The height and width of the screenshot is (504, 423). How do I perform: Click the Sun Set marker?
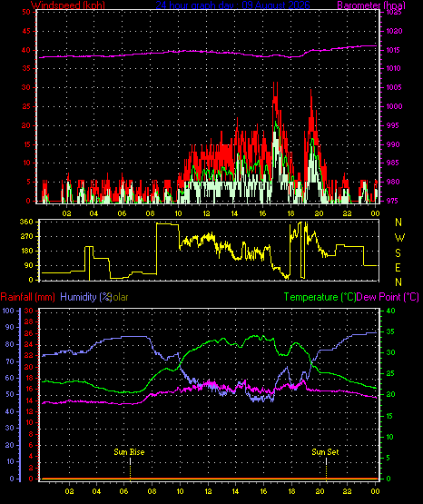tap(325, 452)
